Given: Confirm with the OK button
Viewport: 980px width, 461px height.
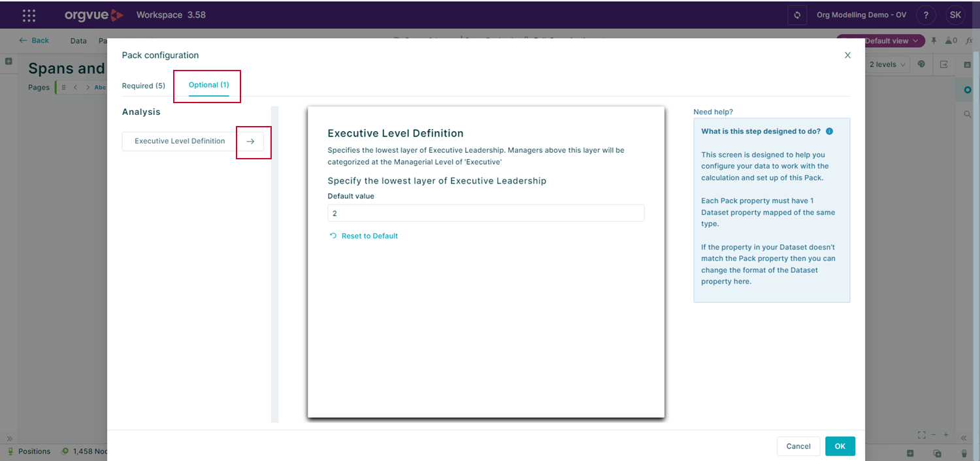Looking at the screenshot, I should (840, 446).
